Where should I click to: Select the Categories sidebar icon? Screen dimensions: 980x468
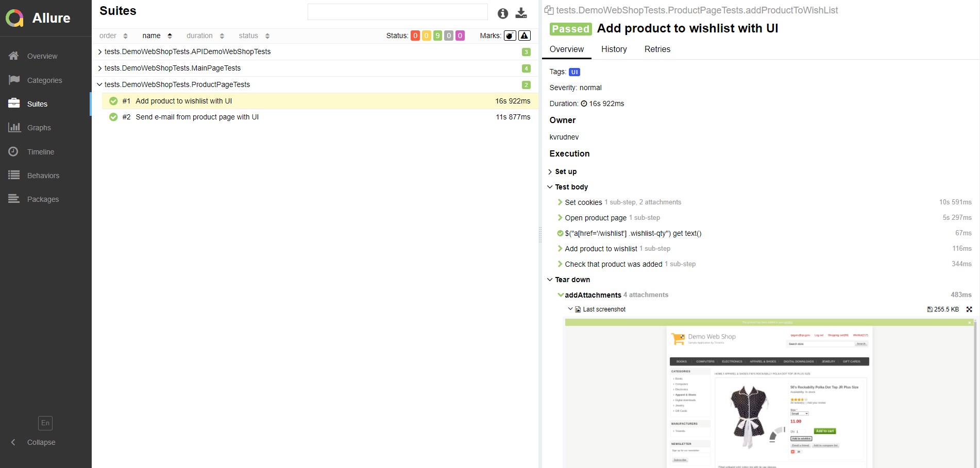[44, 80]
